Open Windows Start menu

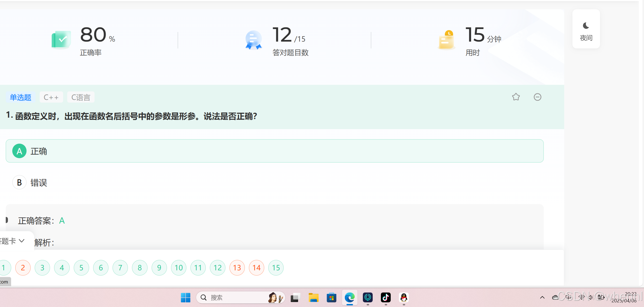click(x=186, y=297)
